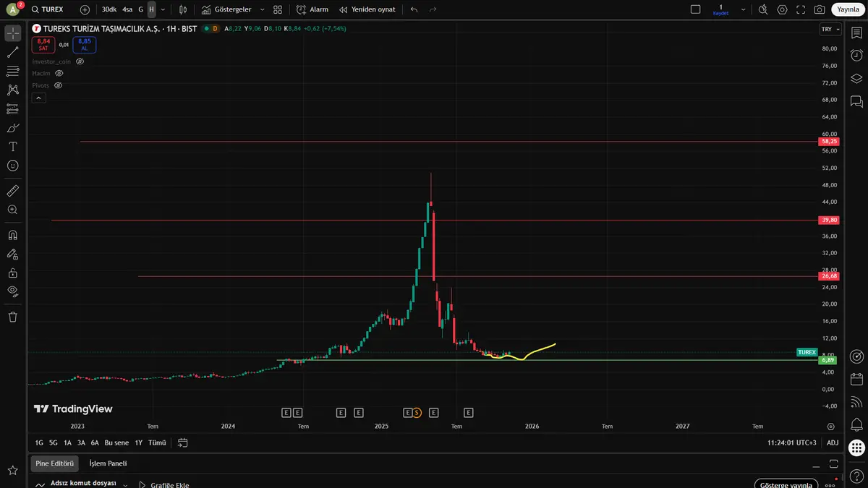
Task: Open the candlestick chart type selector
Action: coord(183,9)
